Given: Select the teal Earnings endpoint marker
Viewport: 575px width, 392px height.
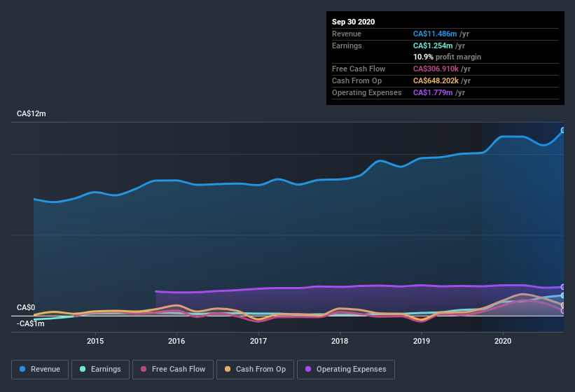Looking at the screenshot, I should tap(563, 295).
